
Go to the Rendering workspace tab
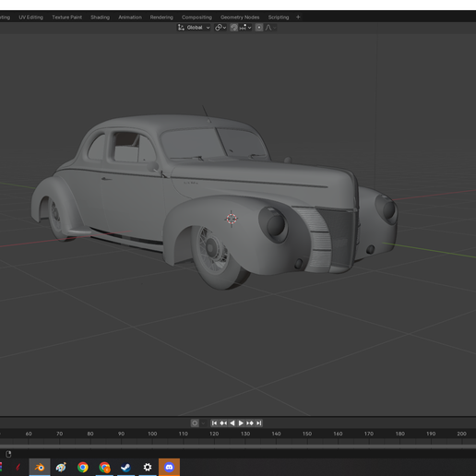161,18
